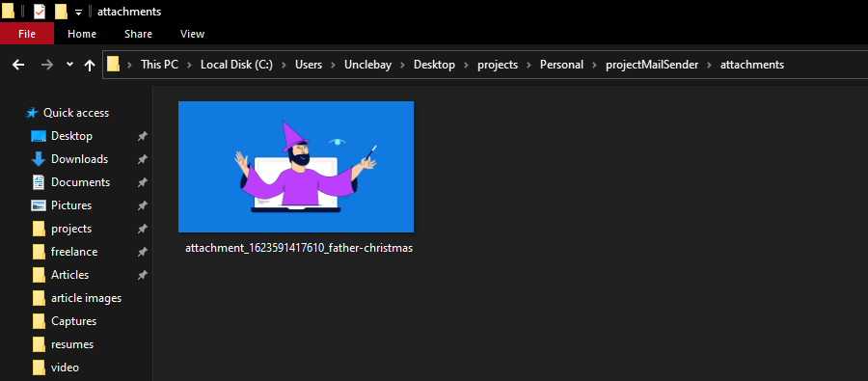Open the resumes folder in sidebar
868x381 pixels.
[72, 344]
